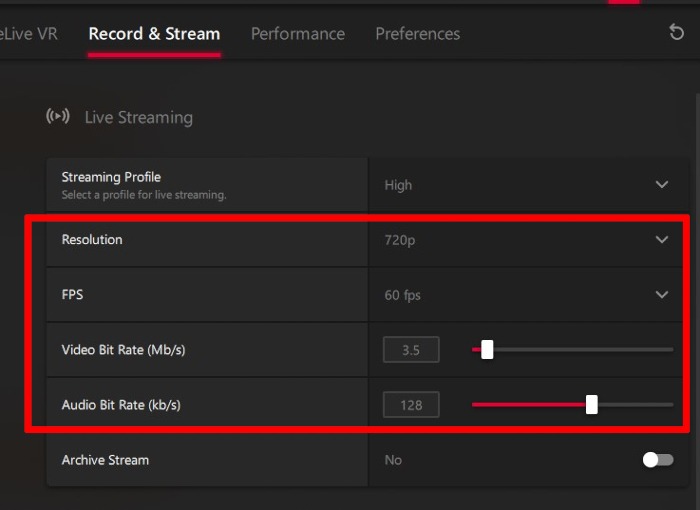Click the reset settings arrow icon

coord(676,32)
